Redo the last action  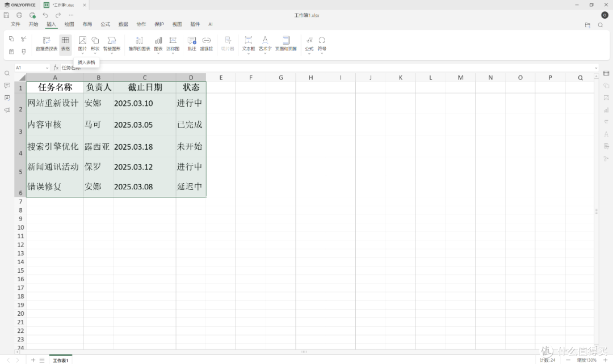tap(58, 15)
